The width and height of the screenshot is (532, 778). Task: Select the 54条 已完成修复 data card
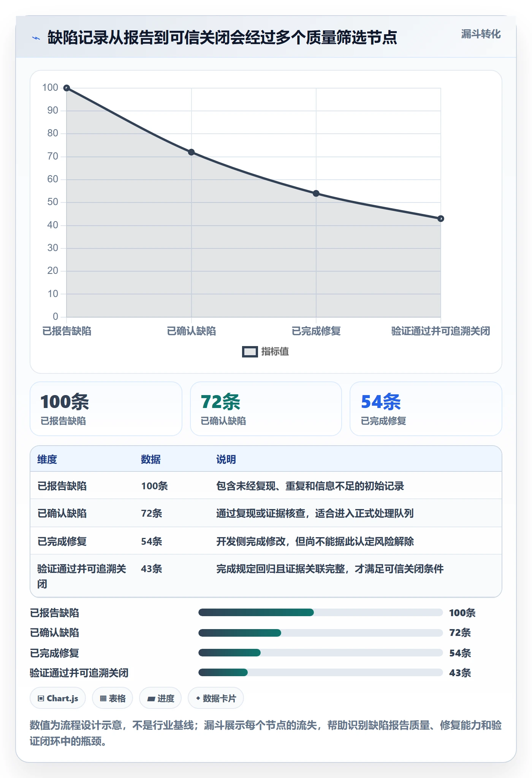[x=426, y=409]
